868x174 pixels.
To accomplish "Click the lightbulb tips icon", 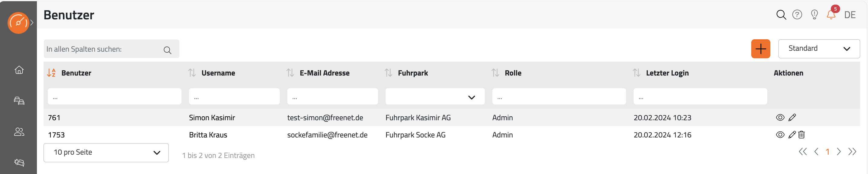I will point(814,14).
